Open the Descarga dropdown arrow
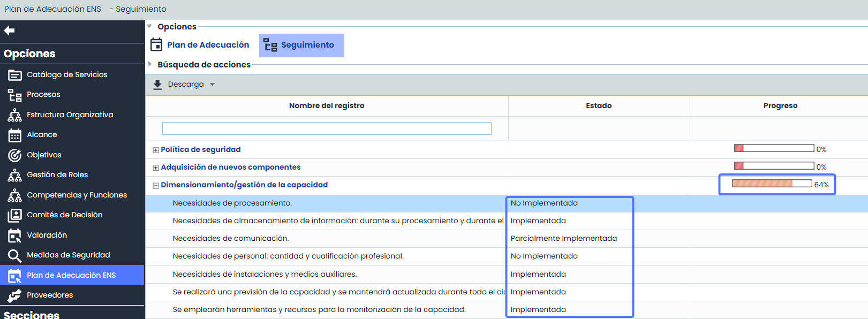This screenshot has height=319, width=868. [213, 85]
